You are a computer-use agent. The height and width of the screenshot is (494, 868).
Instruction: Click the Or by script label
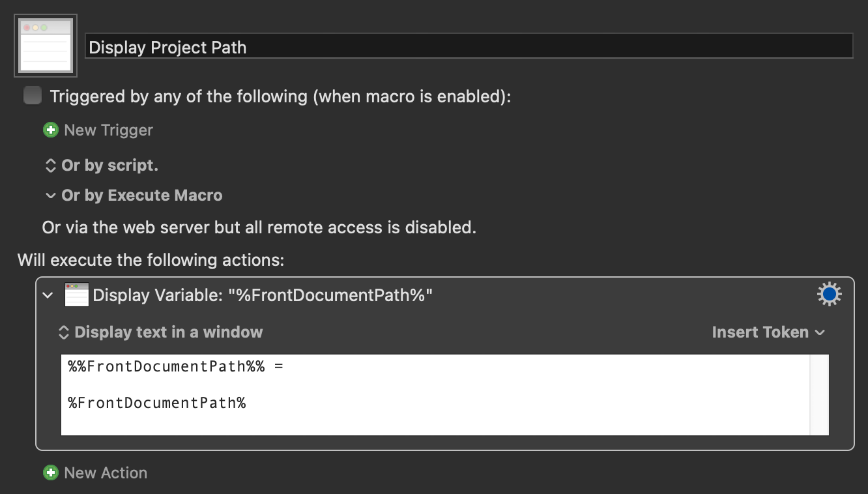109,166
